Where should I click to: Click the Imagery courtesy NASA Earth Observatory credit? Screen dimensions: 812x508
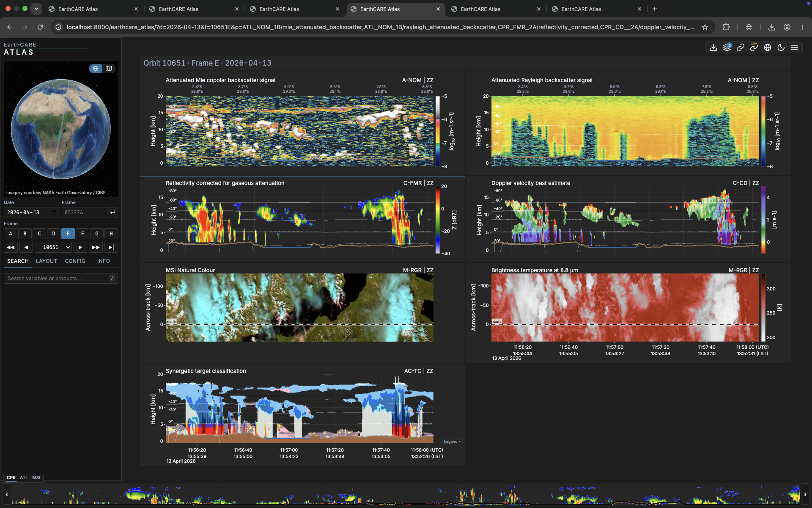coord(56,193)
